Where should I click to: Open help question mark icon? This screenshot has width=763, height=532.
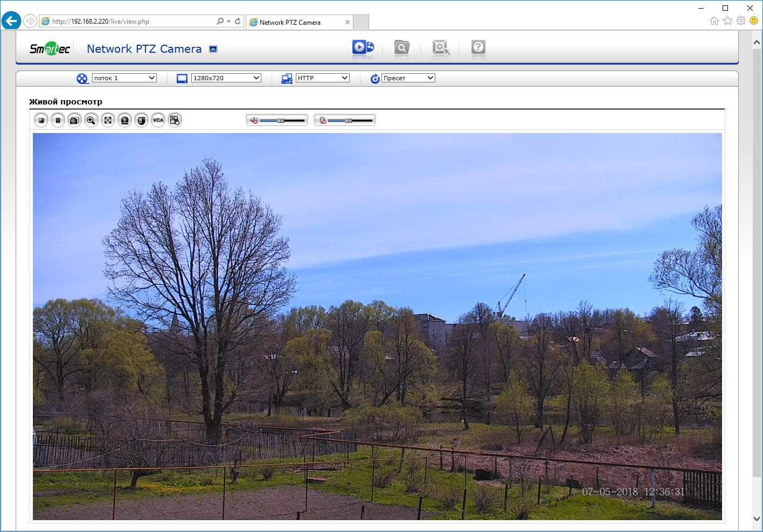478,47
